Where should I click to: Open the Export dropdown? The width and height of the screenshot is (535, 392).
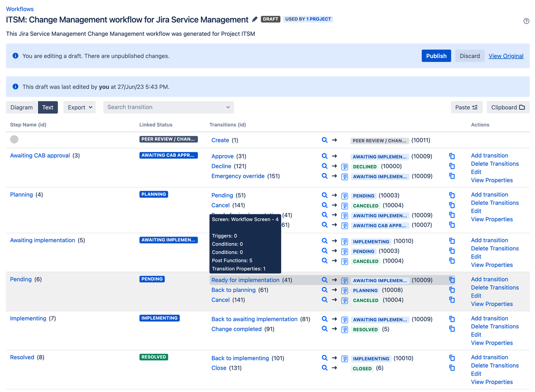[x=79, y=107]
